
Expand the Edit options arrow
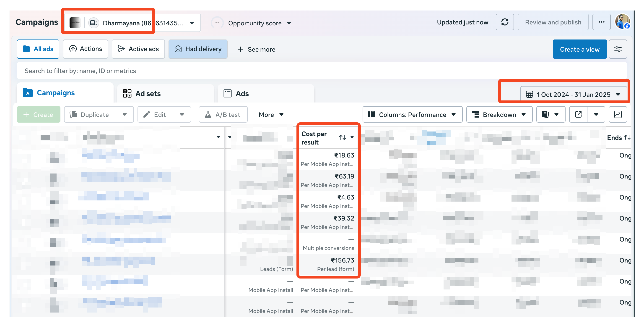coord(182,115)
